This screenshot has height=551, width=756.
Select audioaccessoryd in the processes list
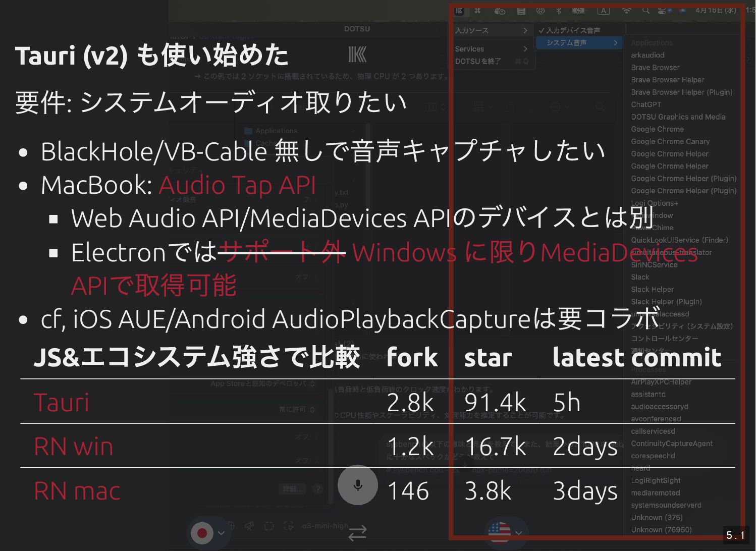[x=659, y=407]
